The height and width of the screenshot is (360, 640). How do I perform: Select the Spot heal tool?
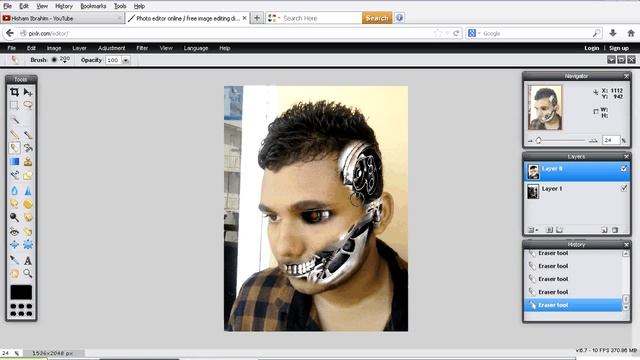[x=28, y=231]
